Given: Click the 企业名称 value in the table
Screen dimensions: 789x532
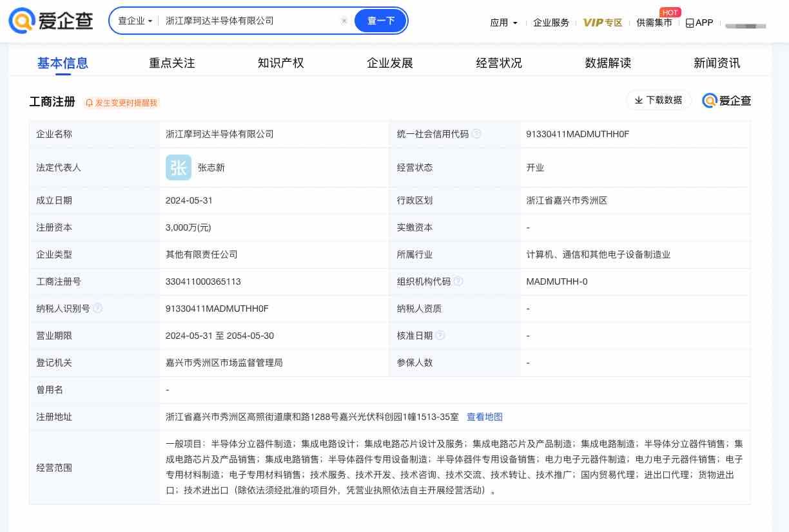Looking at the screenshot, I should coord(220,134).
